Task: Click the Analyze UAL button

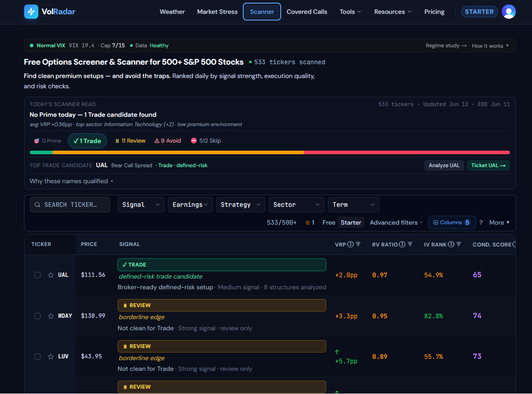Action: click(444, 165)
